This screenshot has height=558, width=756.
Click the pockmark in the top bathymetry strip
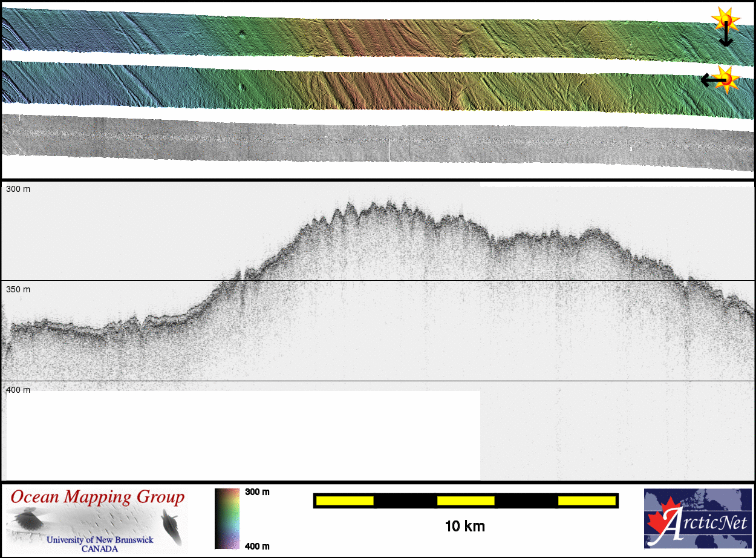[x=241, y=33]
